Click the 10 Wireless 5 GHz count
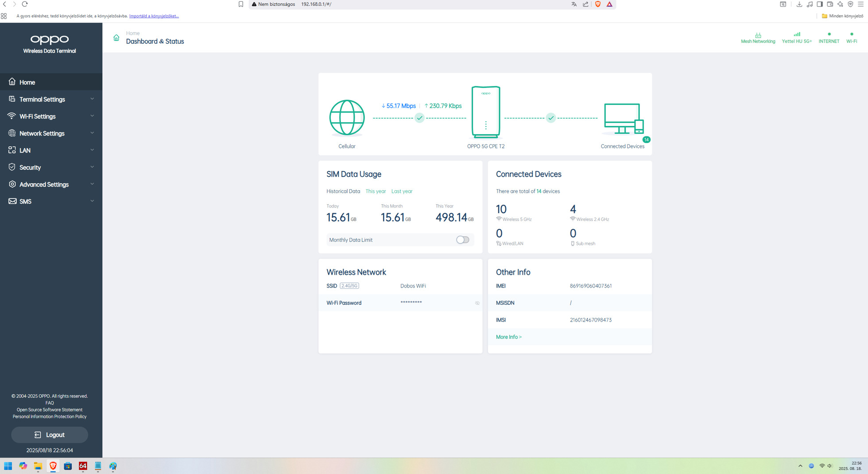The height and width of the screenshot is (474, 868). [501, 209]
